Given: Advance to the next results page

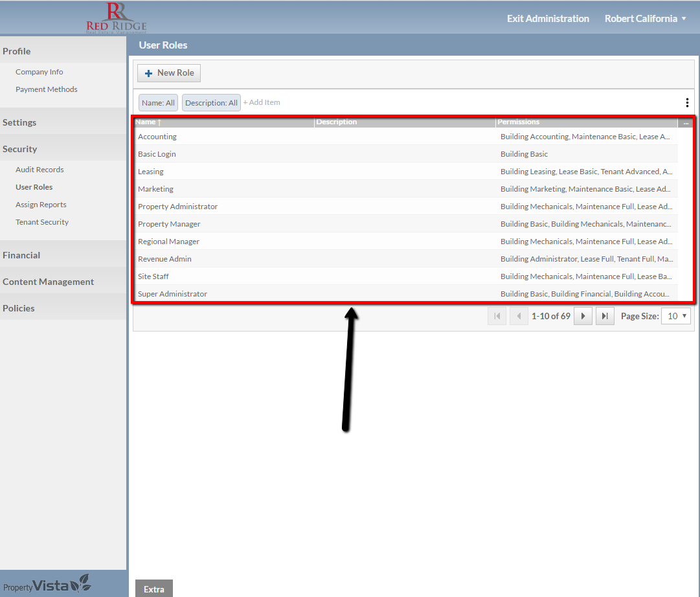Looking at the screenshot, I should pos(583,316).
